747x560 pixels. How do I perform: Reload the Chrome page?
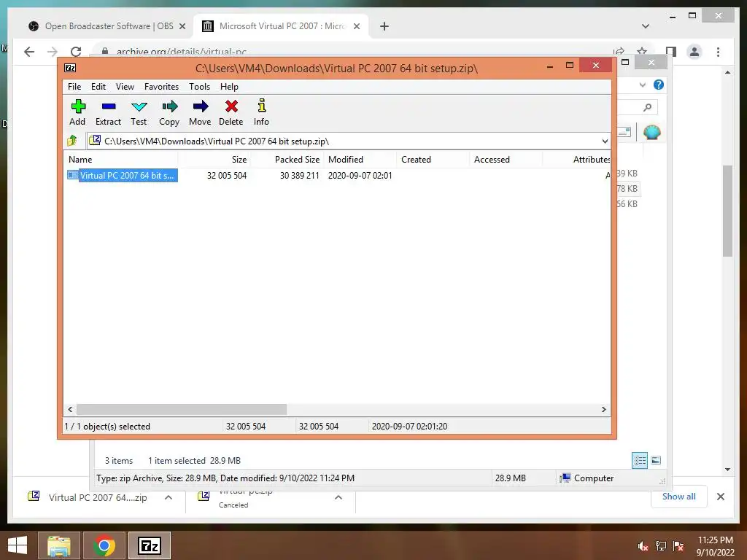click(76, 52)
